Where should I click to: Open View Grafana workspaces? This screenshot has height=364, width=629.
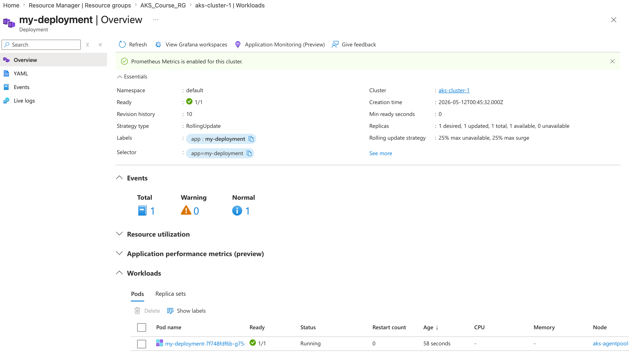191,45
